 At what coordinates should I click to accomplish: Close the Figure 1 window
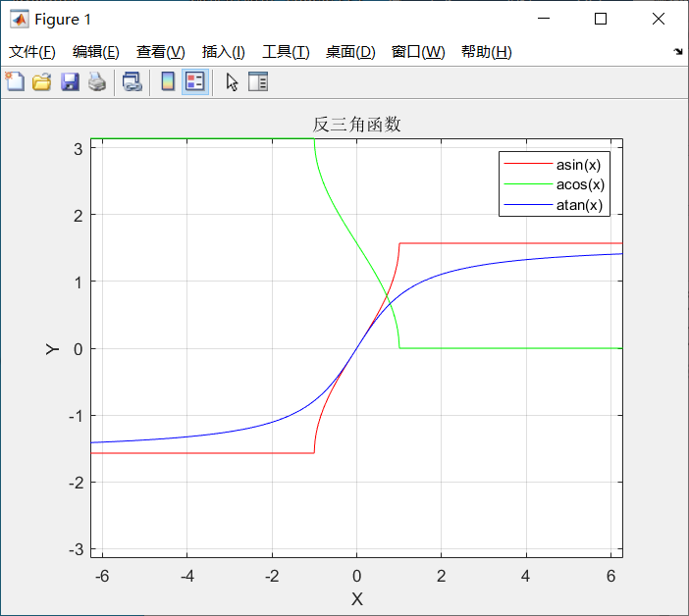click(x=659, y=19)
